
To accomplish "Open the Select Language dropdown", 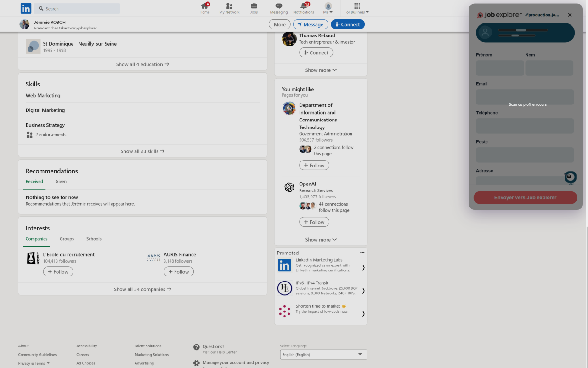I will (x=323, y=354).
